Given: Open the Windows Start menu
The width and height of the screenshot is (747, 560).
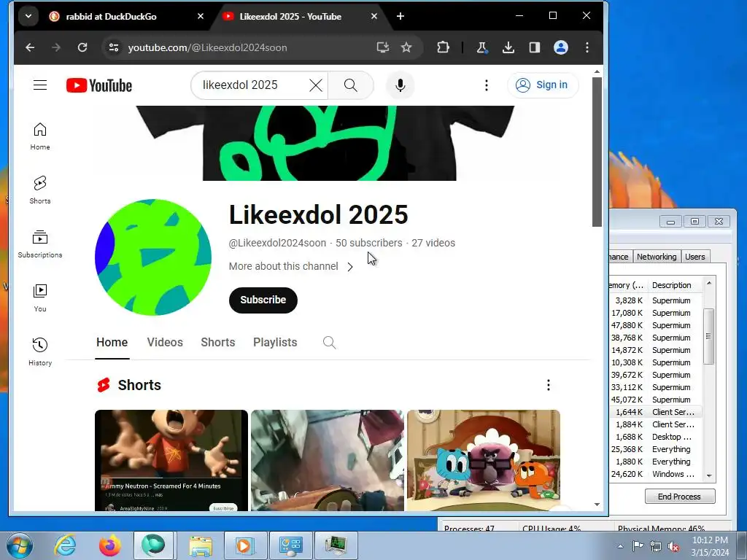Looking at the screenshot, I should pos(19,545).
